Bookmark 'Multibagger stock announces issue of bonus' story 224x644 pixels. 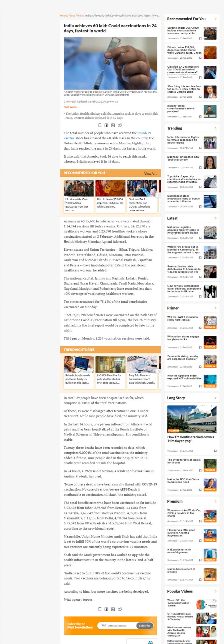(200, 206)
